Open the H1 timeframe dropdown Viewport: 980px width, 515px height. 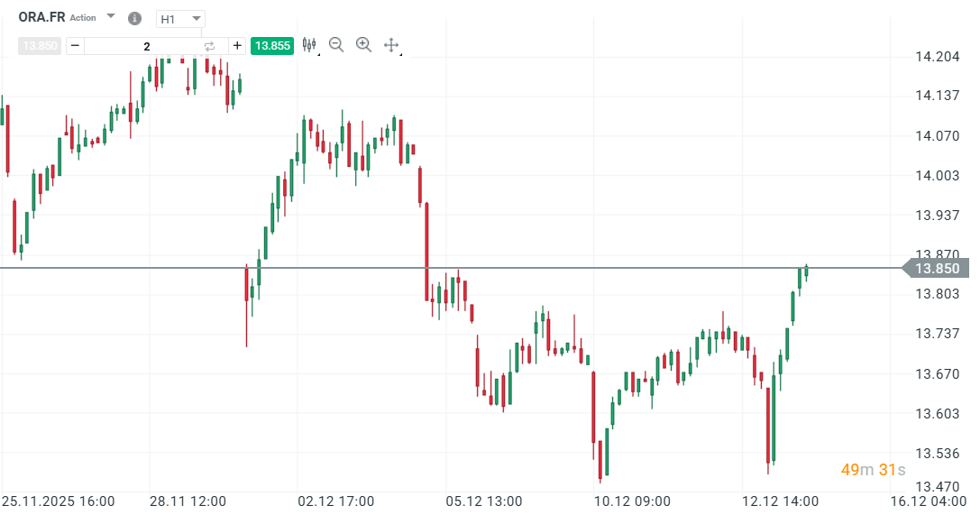(180, 19)
